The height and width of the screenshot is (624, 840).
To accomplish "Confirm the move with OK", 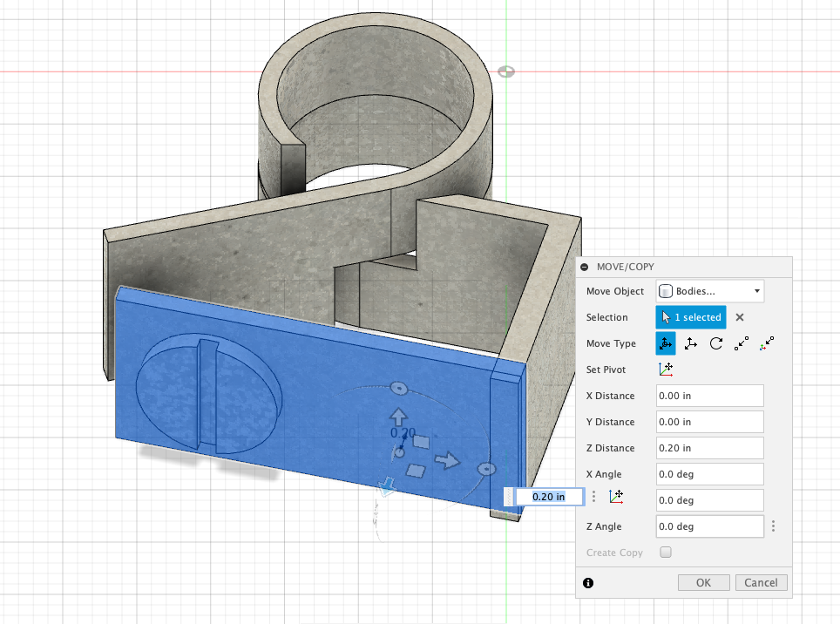I will pos(703,583).
